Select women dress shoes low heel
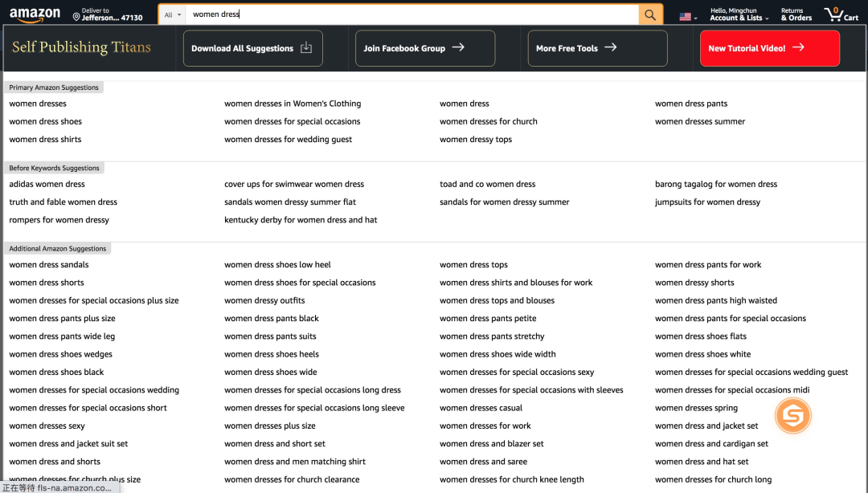The image size is (868, 493). click(x=277, y=265)
